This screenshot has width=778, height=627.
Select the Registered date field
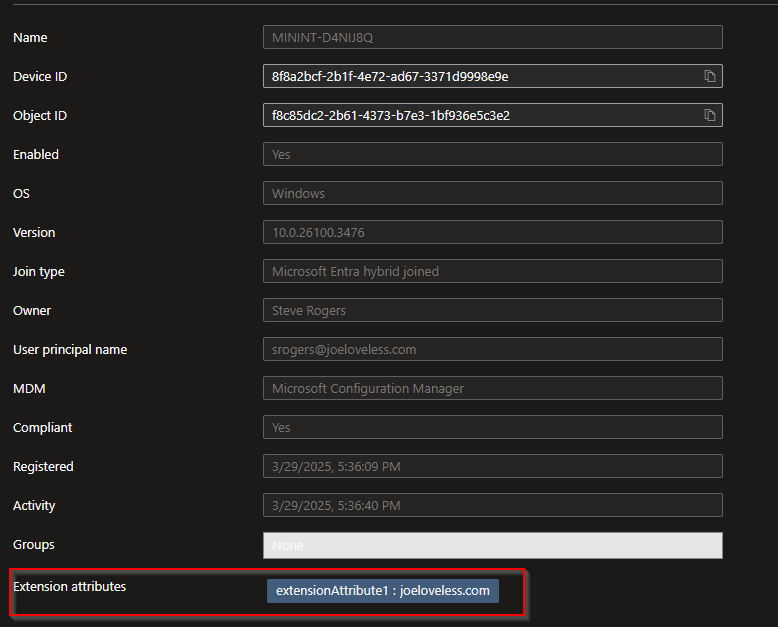pos(492,466)
